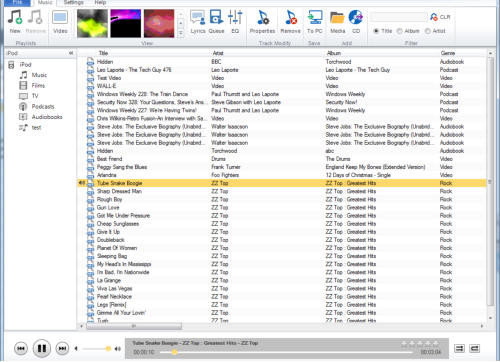Click the file icon next to WALL-E
This screenshot has width=500, height=362.
tap(90, 86)
